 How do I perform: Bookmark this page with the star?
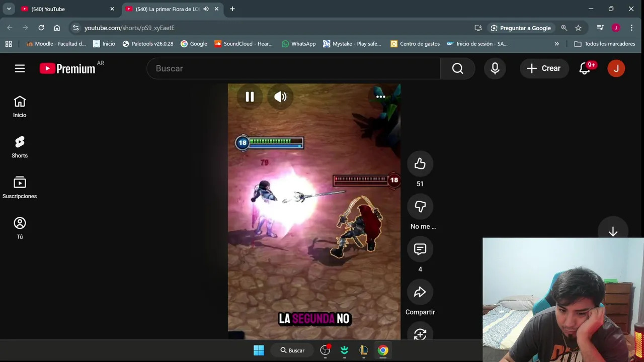click(x=578, y=28)
